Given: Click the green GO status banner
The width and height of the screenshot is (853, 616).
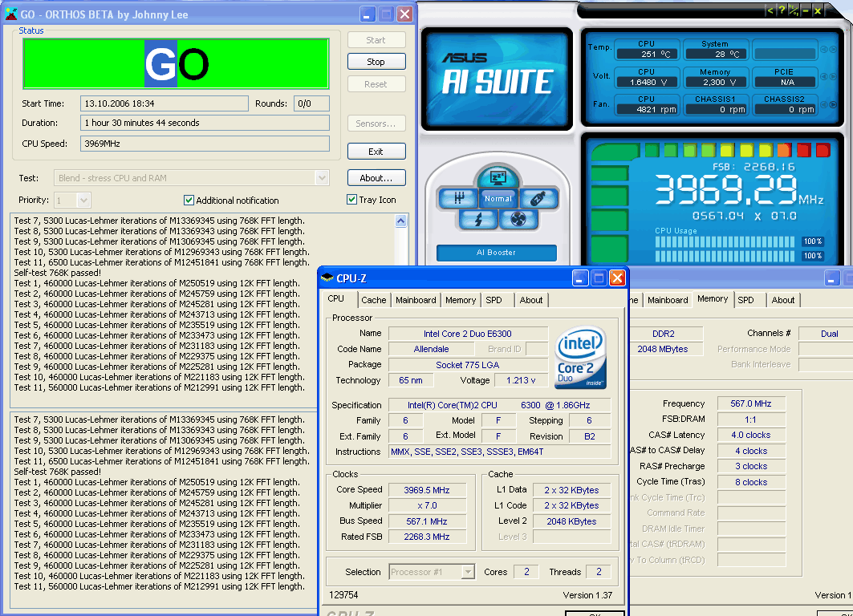Looking at the screenshot, I should point(177,63).
